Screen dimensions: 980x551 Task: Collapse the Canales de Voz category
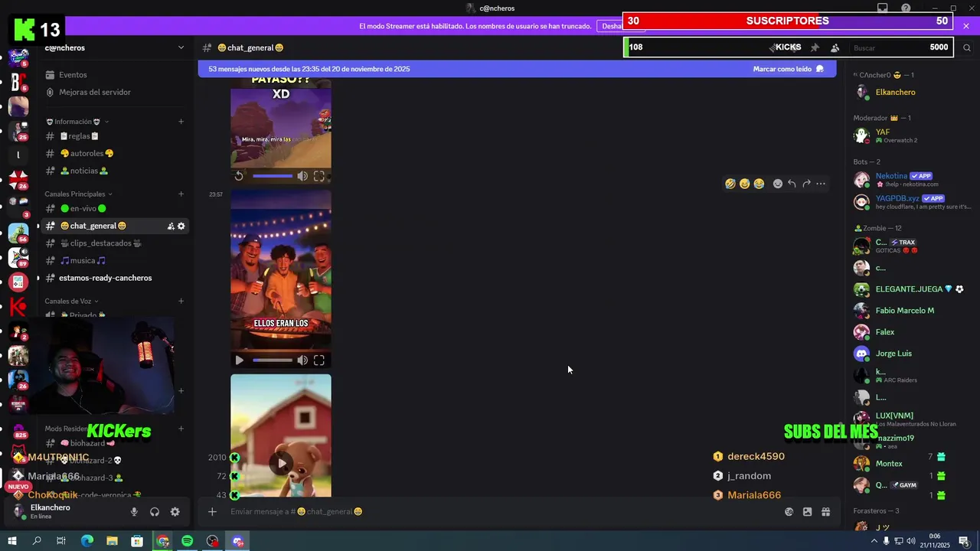click(72, 301)
